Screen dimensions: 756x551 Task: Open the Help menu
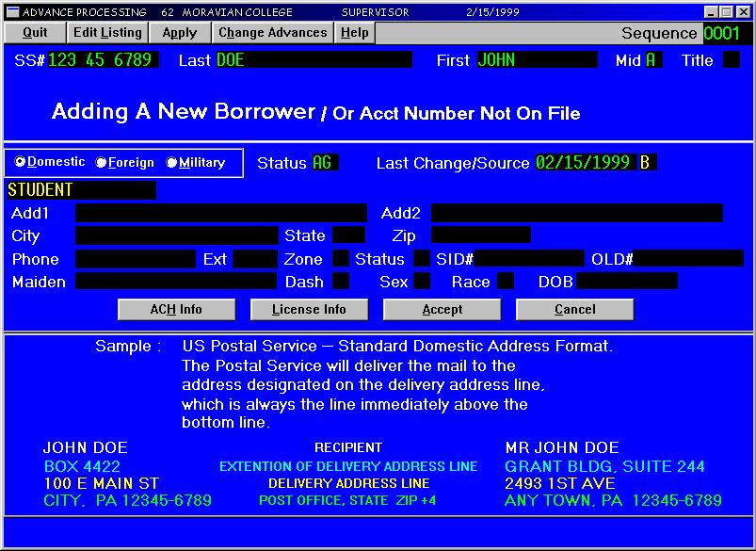pos(354,33)
